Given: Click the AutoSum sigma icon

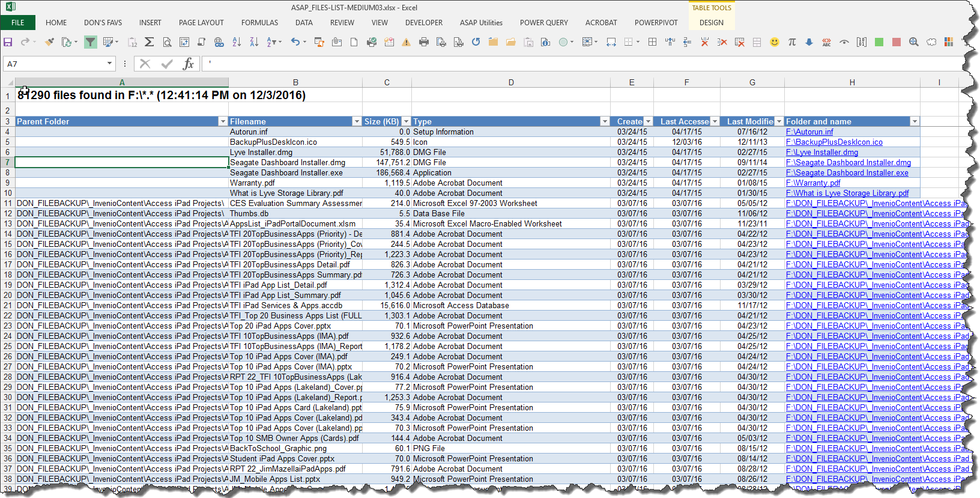Looking at the screenshot, I should (150, 42).
